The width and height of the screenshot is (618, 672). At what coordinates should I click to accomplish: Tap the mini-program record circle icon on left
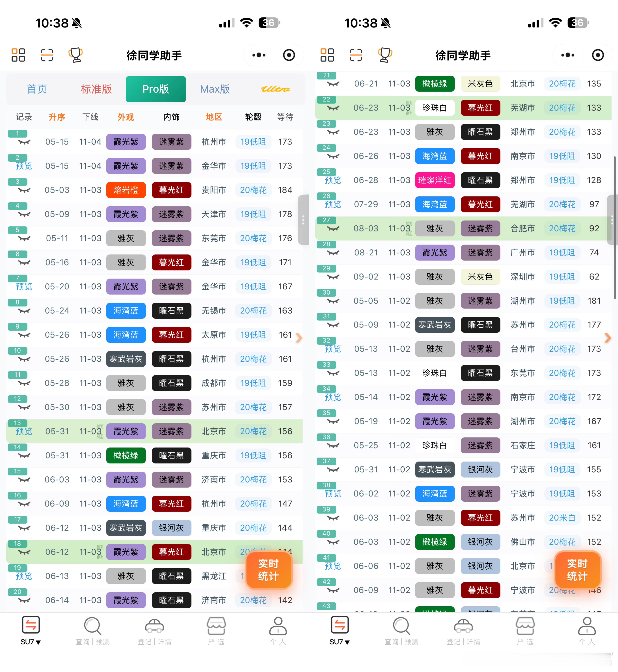coord(289,55)
